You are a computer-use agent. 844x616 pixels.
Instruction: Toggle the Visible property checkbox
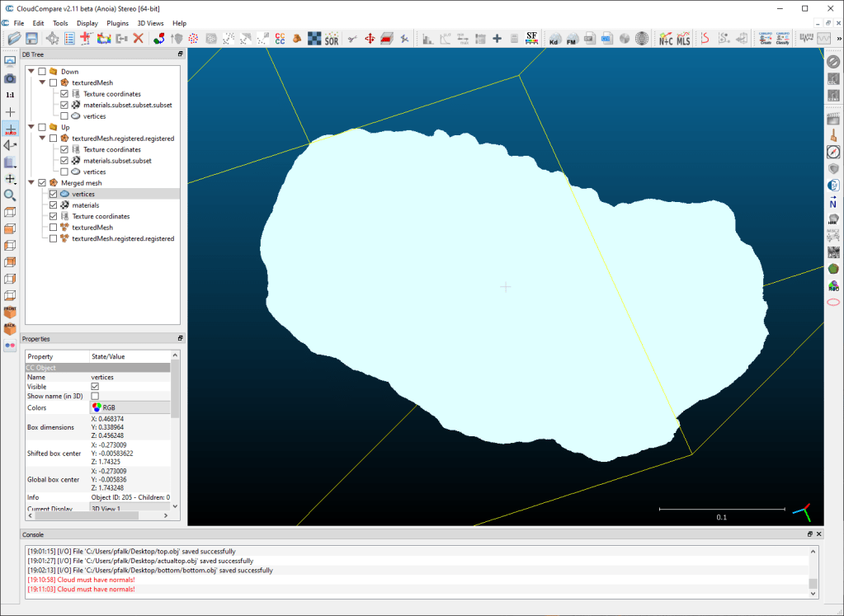tap(95, 387)
